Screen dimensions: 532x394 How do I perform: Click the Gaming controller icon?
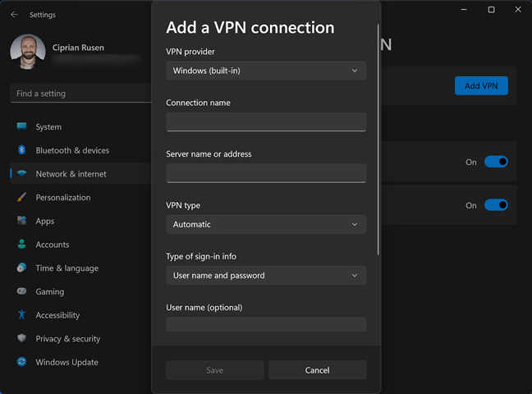(x=21, y=291)
